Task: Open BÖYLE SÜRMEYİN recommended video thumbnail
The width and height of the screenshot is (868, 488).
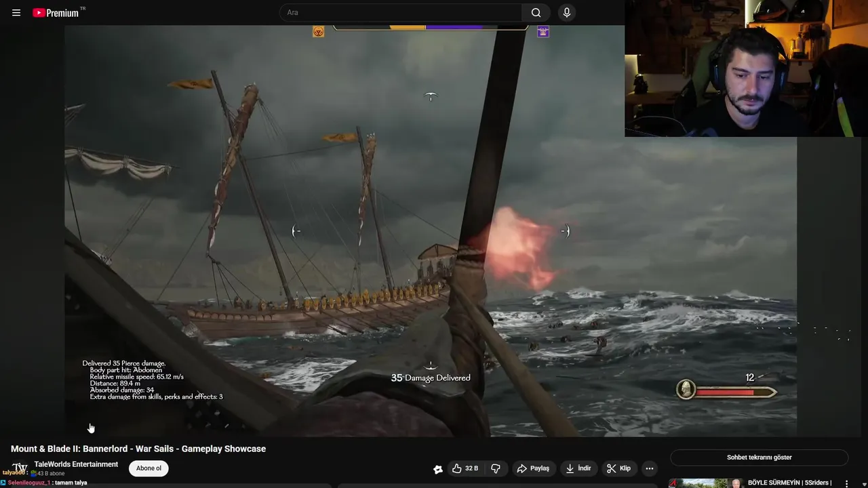Action: (x=705, y=483)
